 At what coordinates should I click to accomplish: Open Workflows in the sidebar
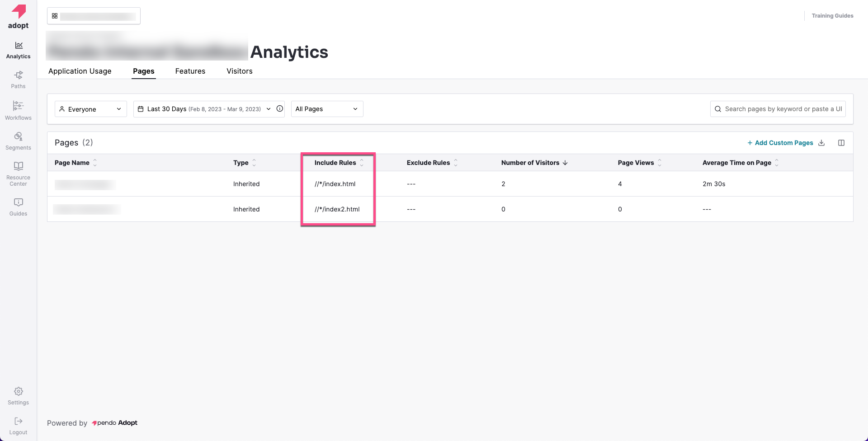(x=18, y=111)
